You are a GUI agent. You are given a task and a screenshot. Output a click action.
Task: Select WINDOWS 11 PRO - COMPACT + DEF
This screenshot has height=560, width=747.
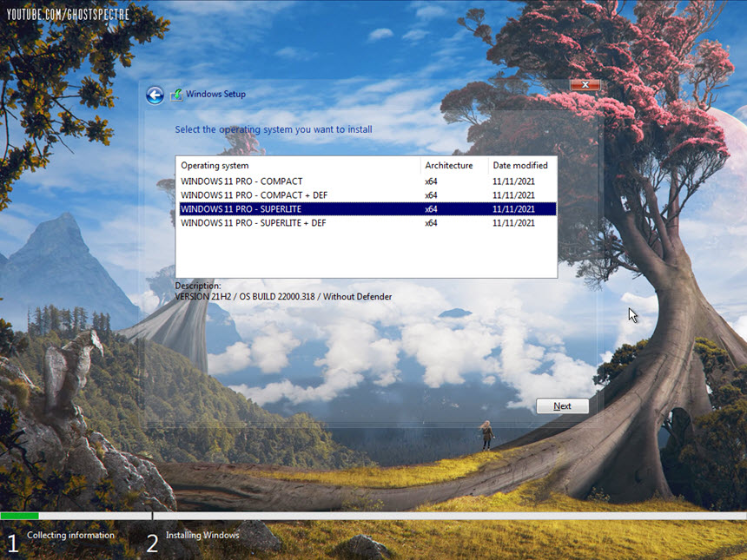367,195
